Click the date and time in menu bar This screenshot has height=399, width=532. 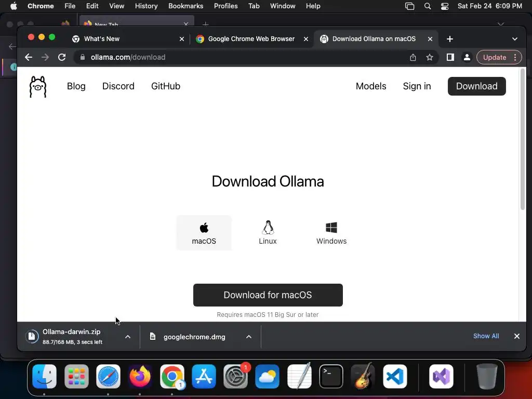(489, 6)
